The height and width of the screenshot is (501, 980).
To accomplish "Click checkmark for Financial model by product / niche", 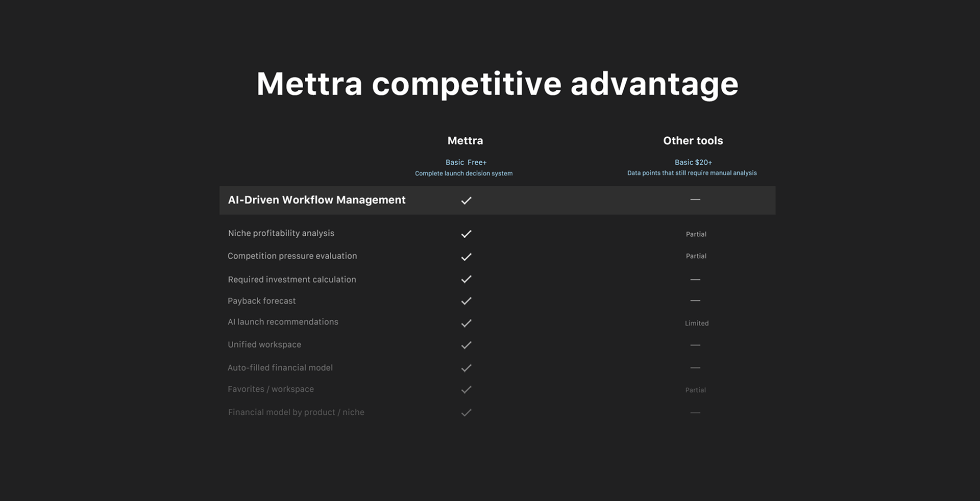I will pos(466,413).
